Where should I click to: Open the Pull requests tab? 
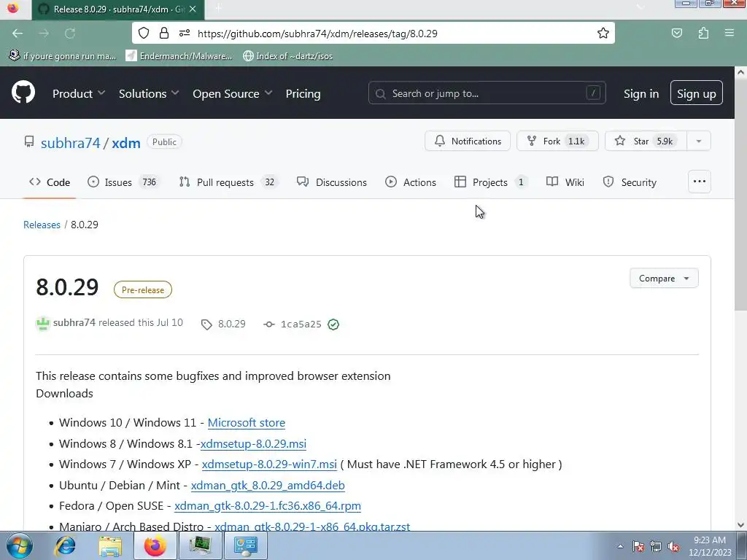tap(229, 182)
